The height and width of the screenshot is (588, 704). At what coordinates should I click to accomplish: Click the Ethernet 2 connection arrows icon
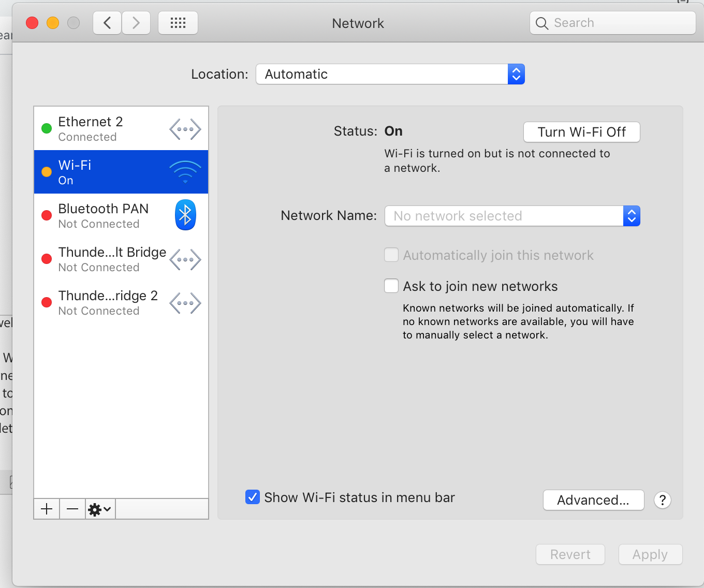tap(185, 129)
